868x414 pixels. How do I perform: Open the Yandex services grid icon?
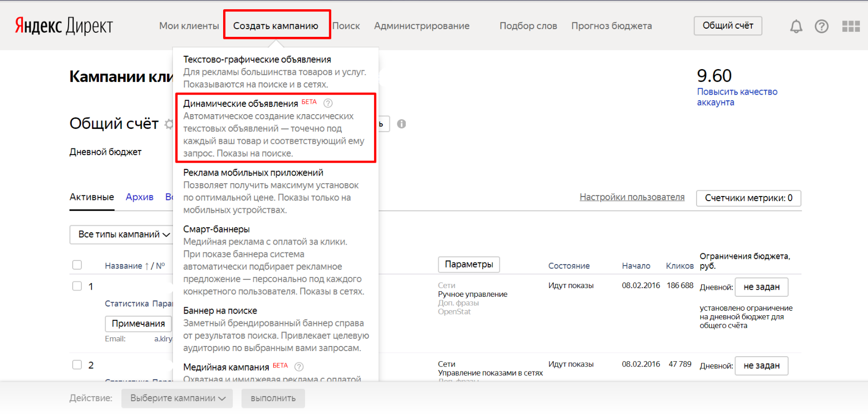point(851,26)
